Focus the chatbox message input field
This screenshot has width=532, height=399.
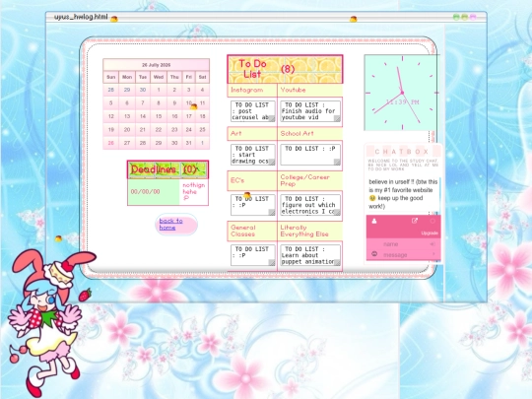404,254
